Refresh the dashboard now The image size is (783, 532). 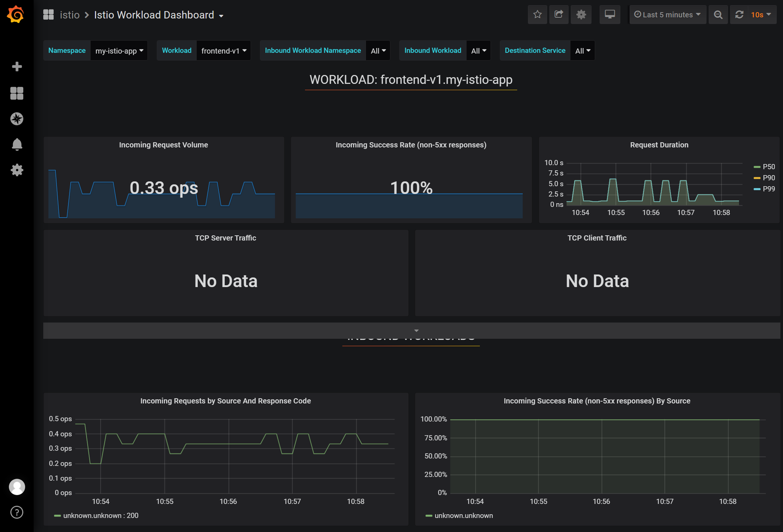tap(739, 15)
